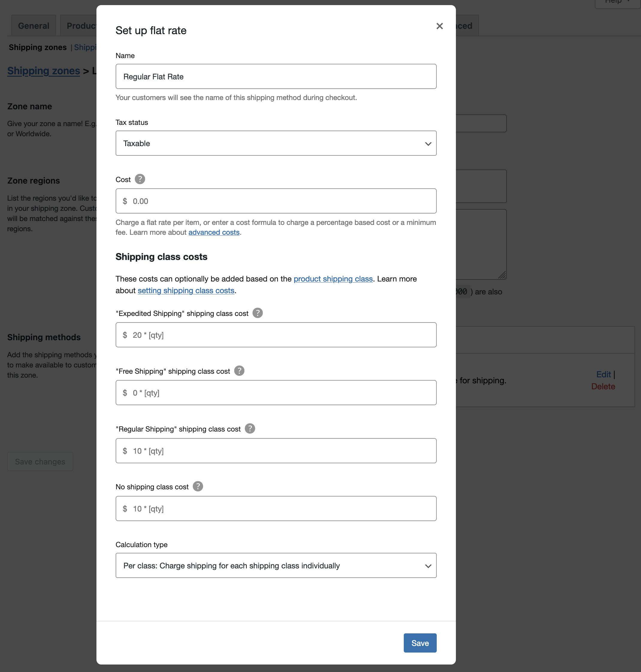Viewport: 641px width, 672px height.
Task: Click the help icon next to Cost
Action: pyautogui.click(x=140, y=179)
